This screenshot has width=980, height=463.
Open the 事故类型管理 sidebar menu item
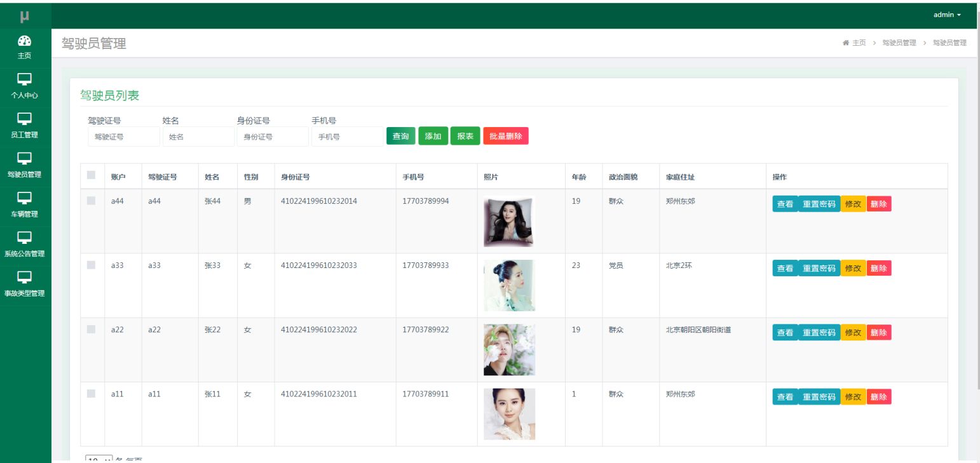(25, 285)
